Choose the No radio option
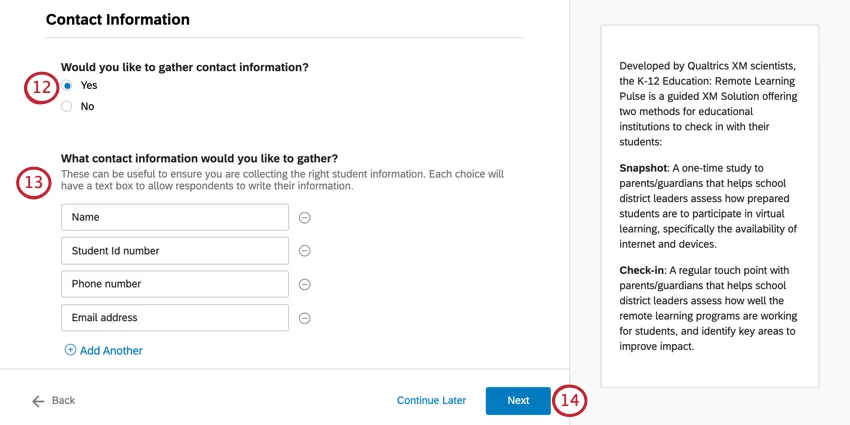Screen dimensions: 850x425 67,106
